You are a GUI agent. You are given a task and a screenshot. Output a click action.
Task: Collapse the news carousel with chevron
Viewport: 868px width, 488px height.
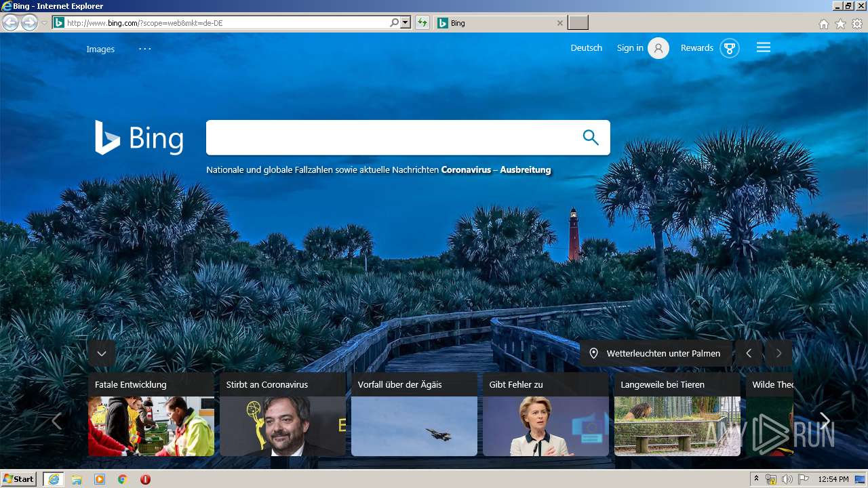(x=102, y=353)
